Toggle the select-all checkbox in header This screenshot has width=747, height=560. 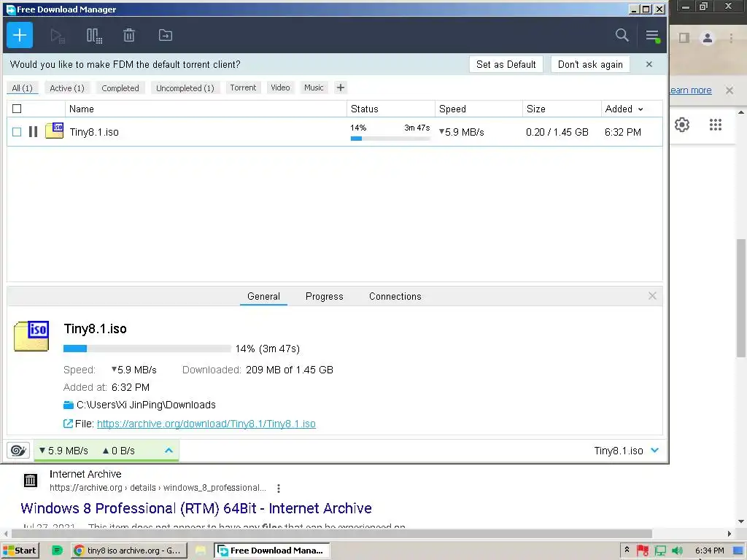(x=17, y=109)
